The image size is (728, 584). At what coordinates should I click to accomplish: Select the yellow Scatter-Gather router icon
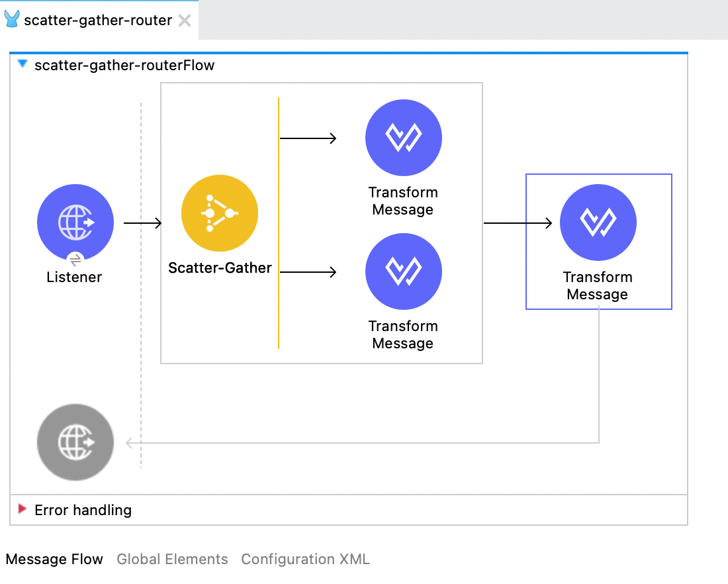click(220, 213)
